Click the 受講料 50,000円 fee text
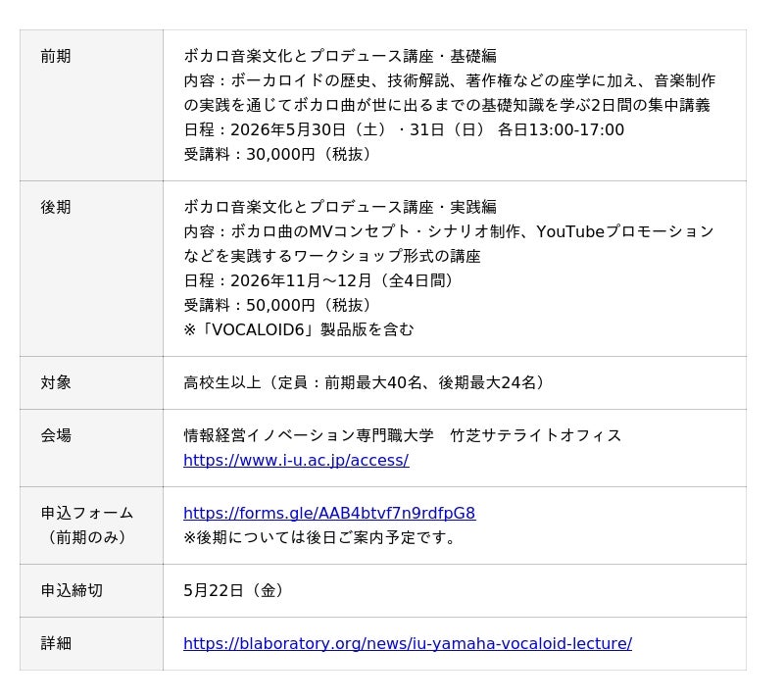 [278, 305]
